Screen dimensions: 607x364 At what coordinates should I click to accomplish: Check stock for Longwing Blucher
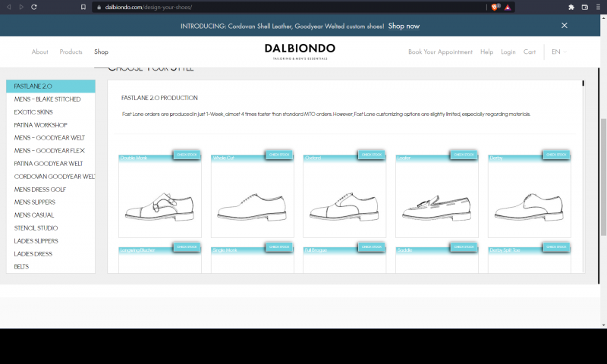pos(187,246)
